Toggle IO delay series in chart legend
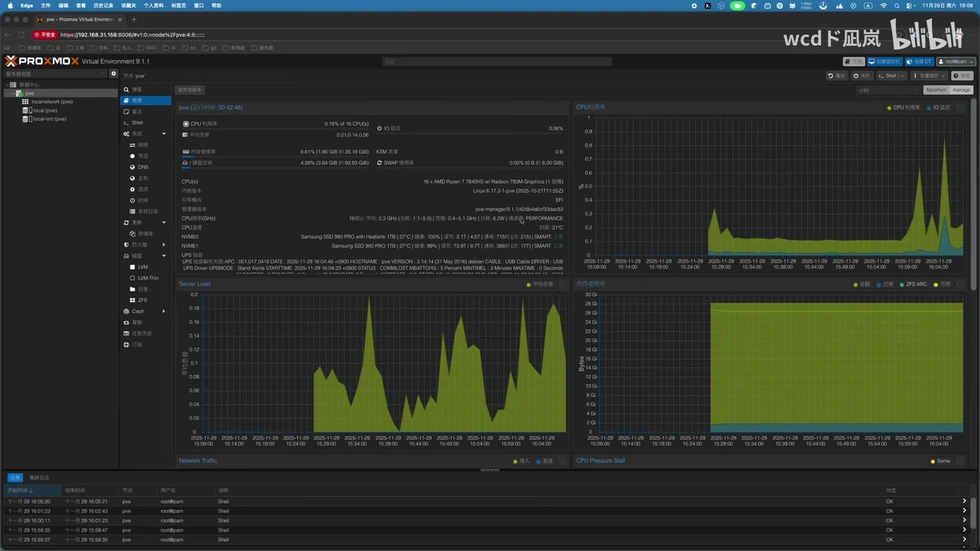The image size is (980, 551). (x=939, y=108)
